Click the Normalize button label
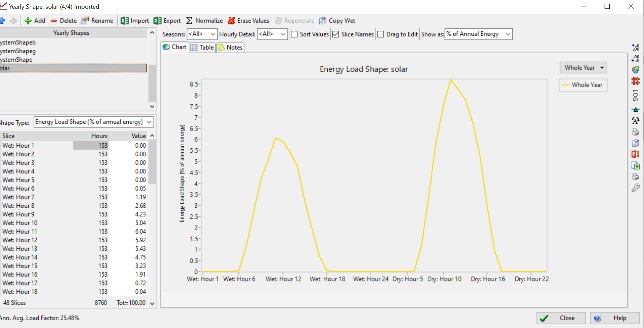This screenshot has width=644, height=328. coord(209,21)
